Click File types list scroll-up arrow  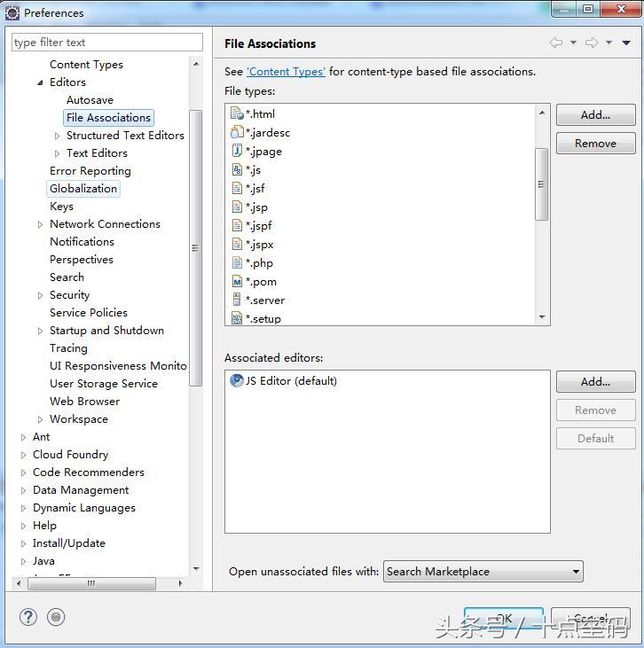coord(542,113)
